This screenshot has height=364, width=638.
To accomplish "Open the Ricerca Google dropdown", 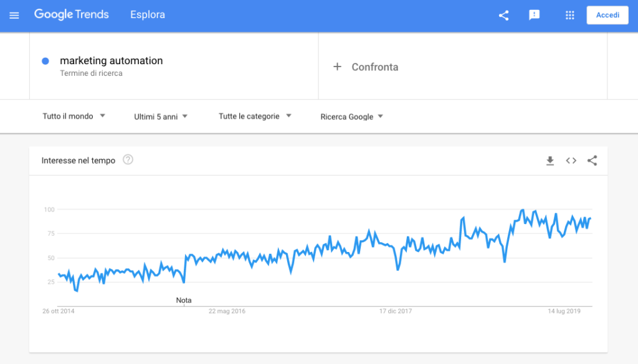I will [351, 116].
